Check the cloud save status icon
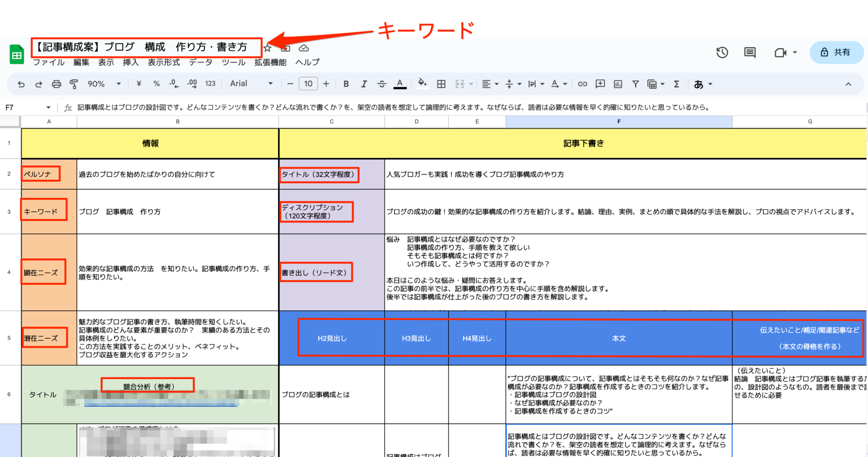 tap(304, 48)
